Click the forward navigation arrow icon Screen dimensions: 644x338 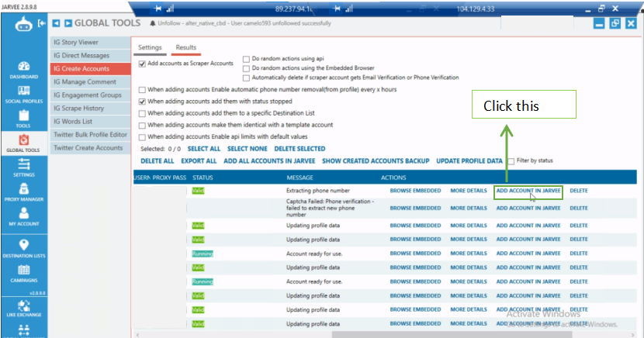pyautogui.click(x=68, y=23)
